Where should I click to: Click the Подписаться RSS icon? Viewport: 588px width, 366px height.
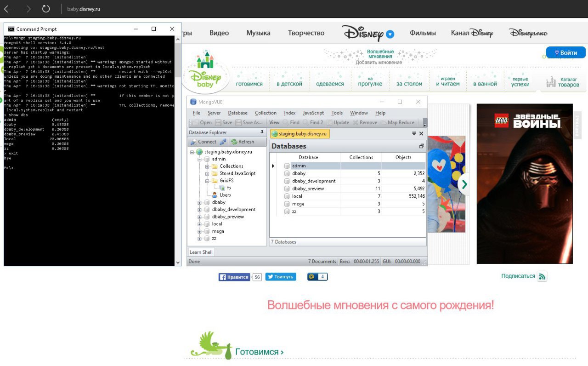tap(542, 276)
